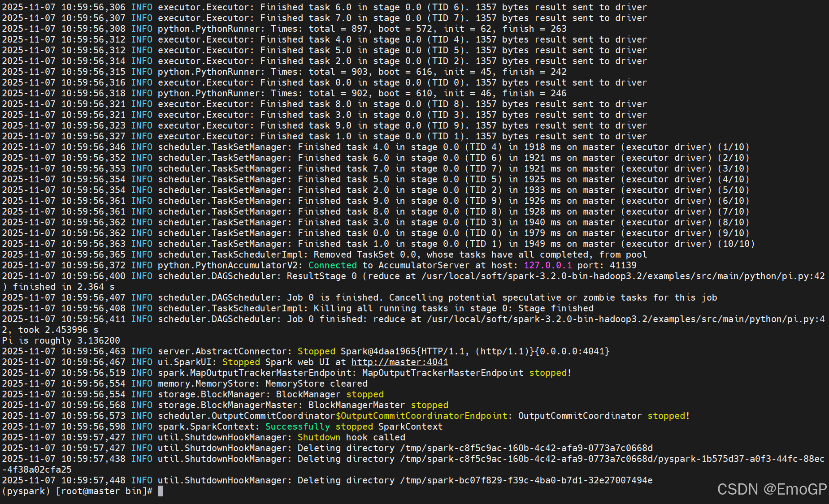Click the 'finished in 2.364 s' text
Image resolution: width=829 pixels, height=504 pixels.
64,287
